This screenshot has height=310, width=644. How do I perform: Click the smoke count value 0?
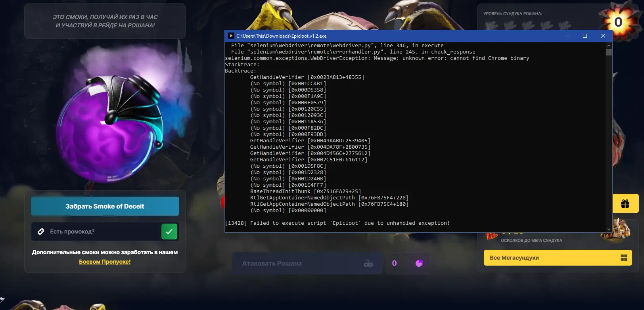[395, 263]
